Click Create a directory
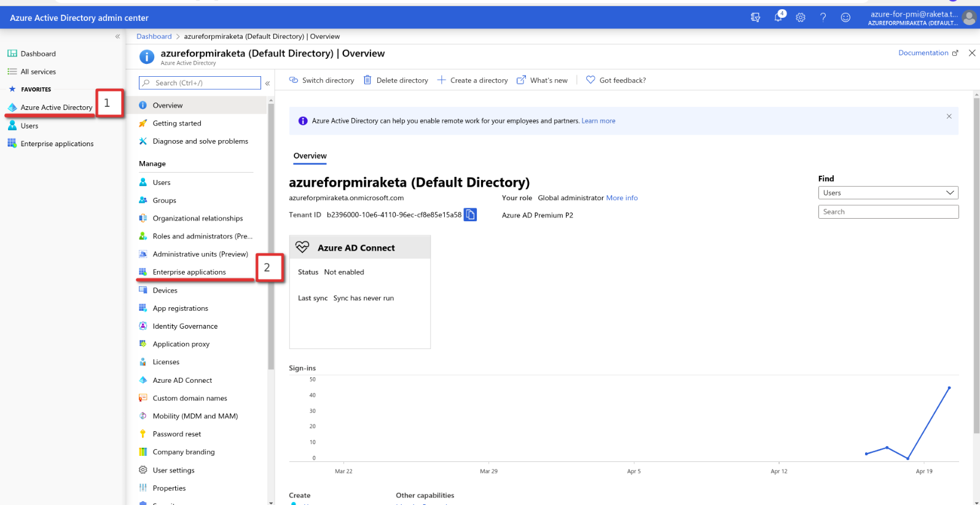Viewport: 980px width, 505px height. [x=472, y=80]
